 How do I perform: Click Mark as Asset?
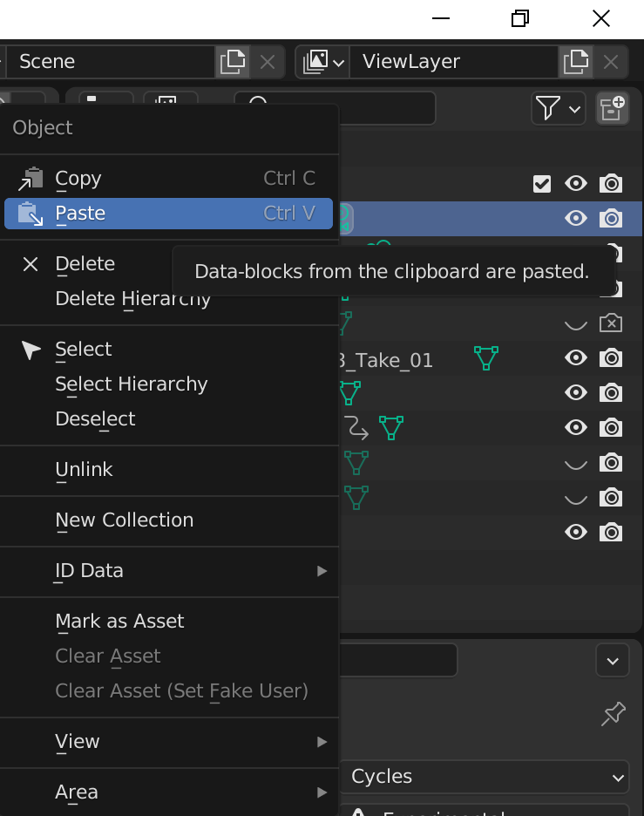pyautogui.click(x=168, y=622)
